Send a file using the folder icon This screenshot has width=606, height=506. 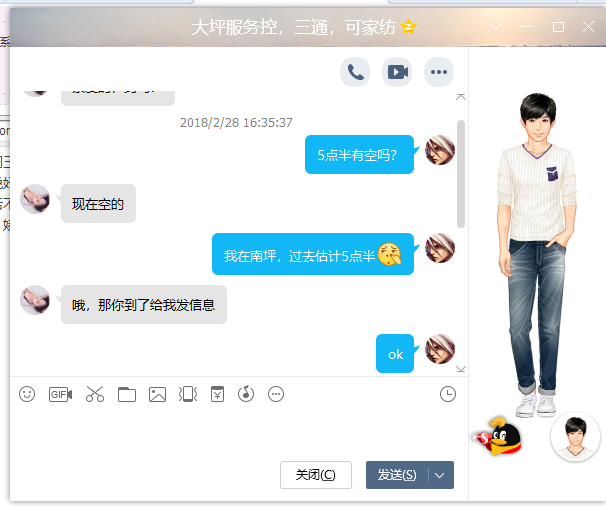click(x=127, y=395)
